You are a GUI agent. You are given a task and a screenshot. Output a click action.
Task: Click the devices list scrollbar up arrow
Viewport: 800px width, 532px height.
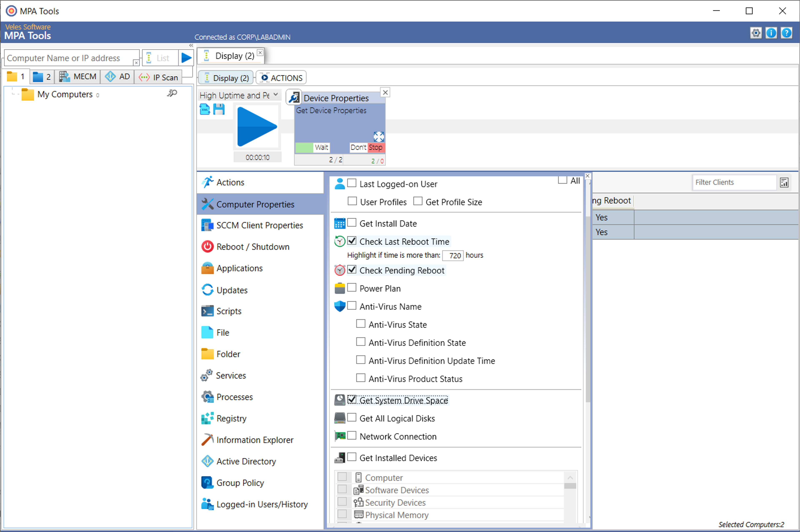570,478
